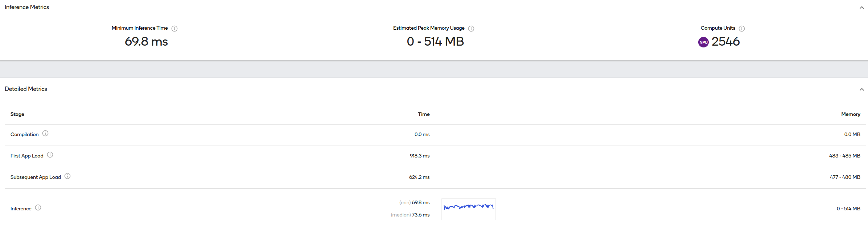Open info tooltip for Subsequent App Load
The height and width of the screenshot is (231, 868).
pyautogui.click(x=67, y=176)
